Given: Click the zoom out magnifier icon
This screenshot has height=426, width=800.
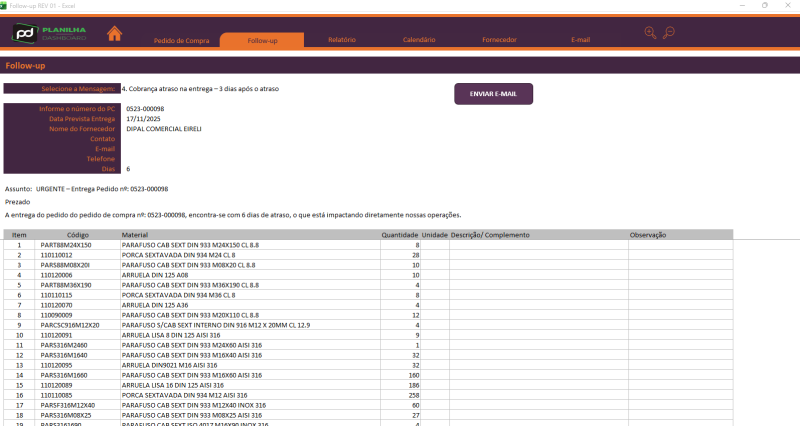Looking at the screenshot, I should pos(669,33).
